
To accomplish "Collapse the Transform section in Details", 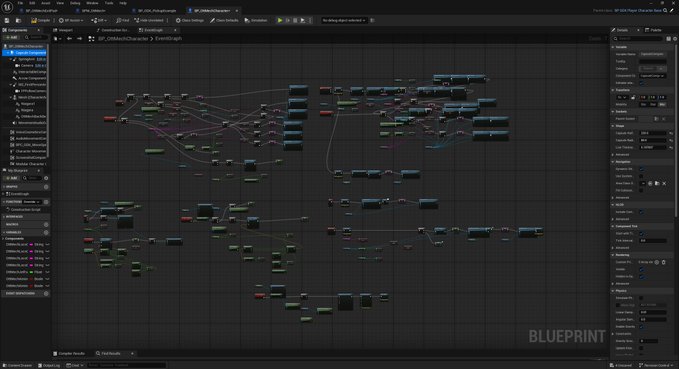I will (x=613, y=90).
